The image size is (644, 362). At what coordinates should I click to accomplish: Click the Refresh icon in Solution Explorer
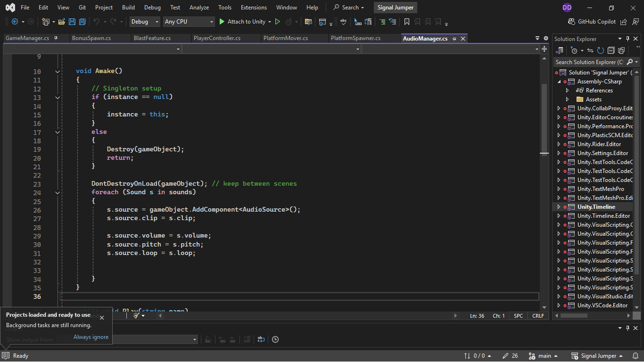click(601, 50)
